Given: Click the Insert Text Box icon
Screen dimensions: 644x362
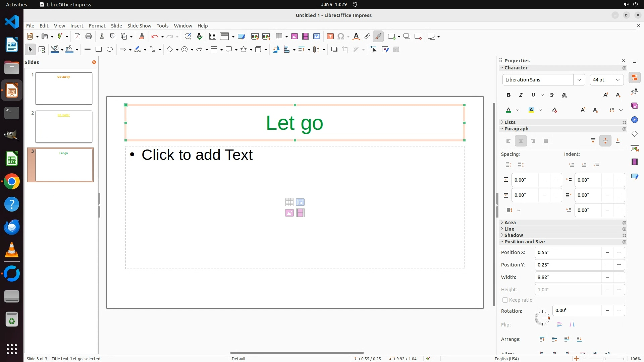Looking at the screenshot, I should coord(330,37).
